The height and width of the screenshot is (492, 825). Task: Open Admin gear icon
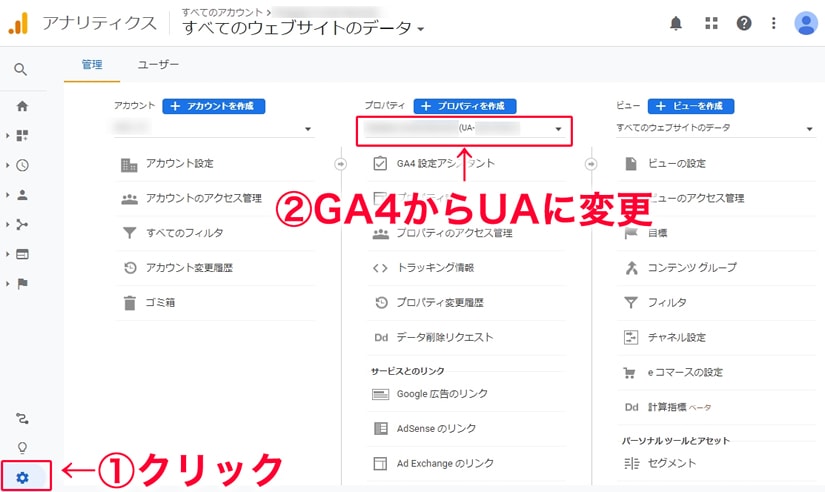click(22, 477)
